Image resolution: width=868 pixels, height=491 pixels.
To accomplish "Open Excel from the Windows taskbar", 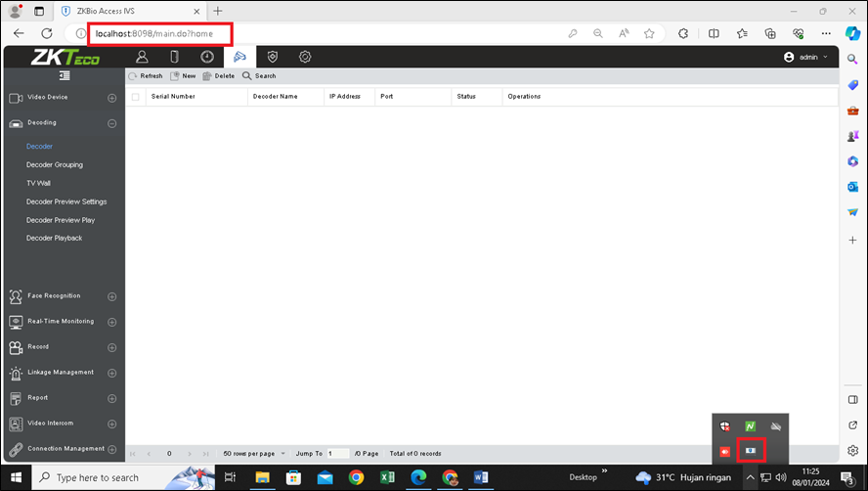I will pos(386,477).
